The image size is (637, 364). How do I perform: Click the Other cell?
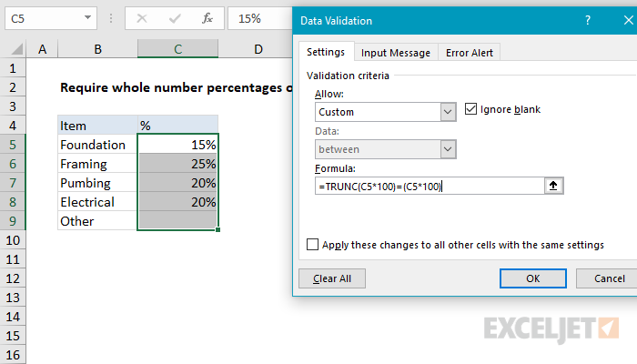coord(97,221)
